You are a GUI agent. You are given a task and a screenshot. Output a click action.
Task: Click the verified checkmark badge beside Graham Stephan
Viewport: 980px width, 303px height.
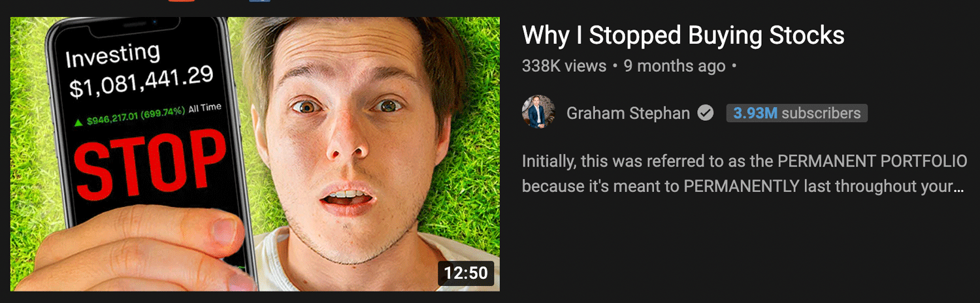coord(706,113)
